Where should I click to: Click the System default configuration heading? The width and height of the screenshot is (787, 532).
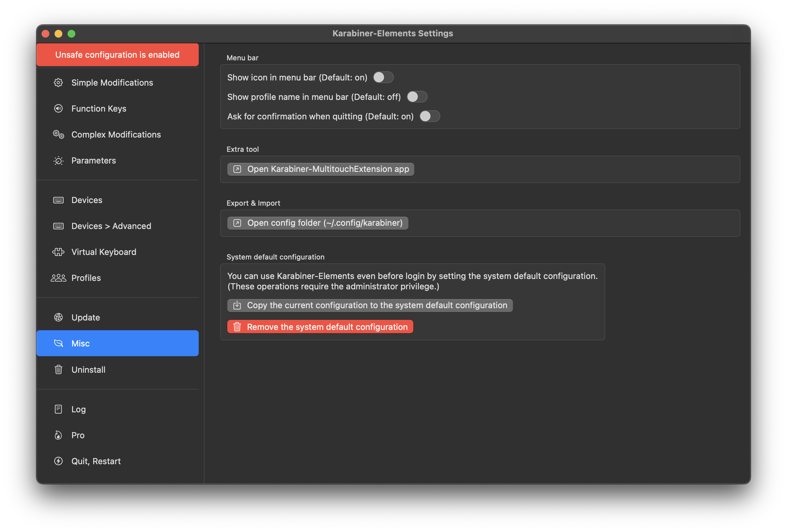(x=275, y=257)
